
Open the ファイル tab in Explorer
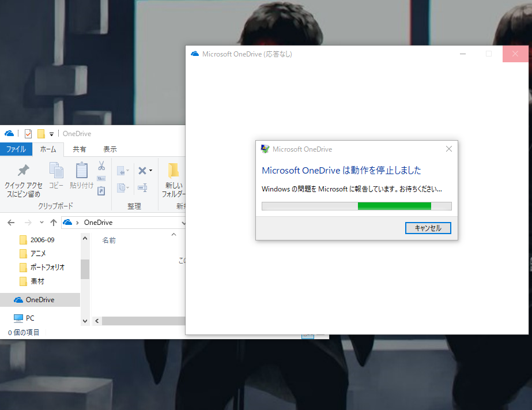[x=16, y=149]
